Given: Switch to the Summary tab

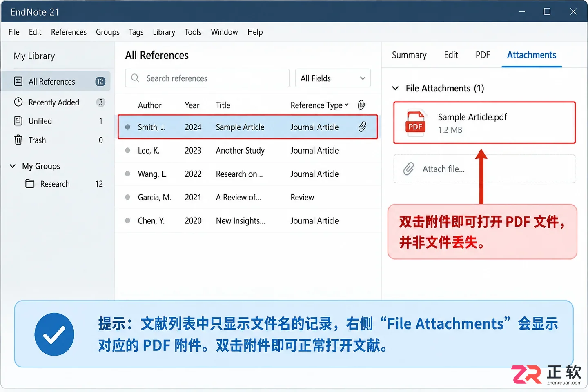Looking at the screenshot, I should [409, 55].
